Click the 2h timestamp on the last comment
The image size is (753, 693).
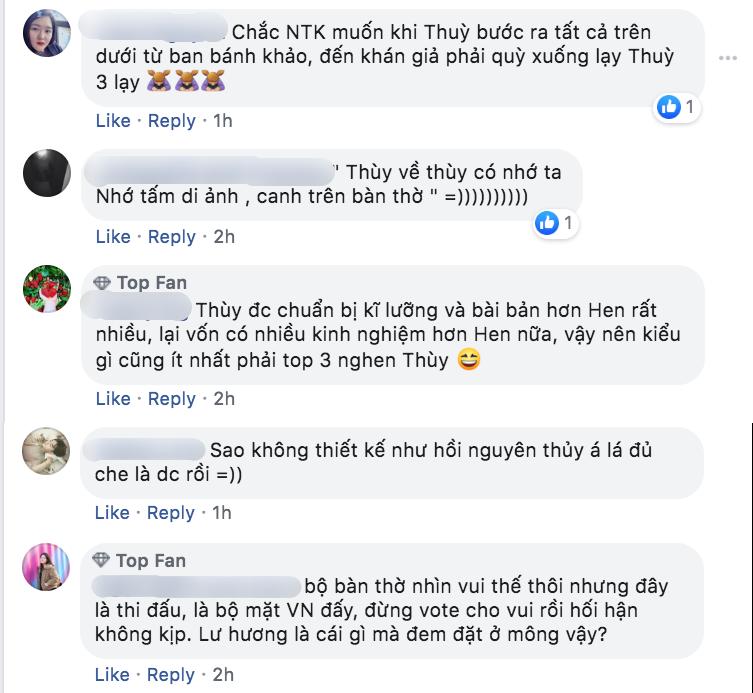223,675
